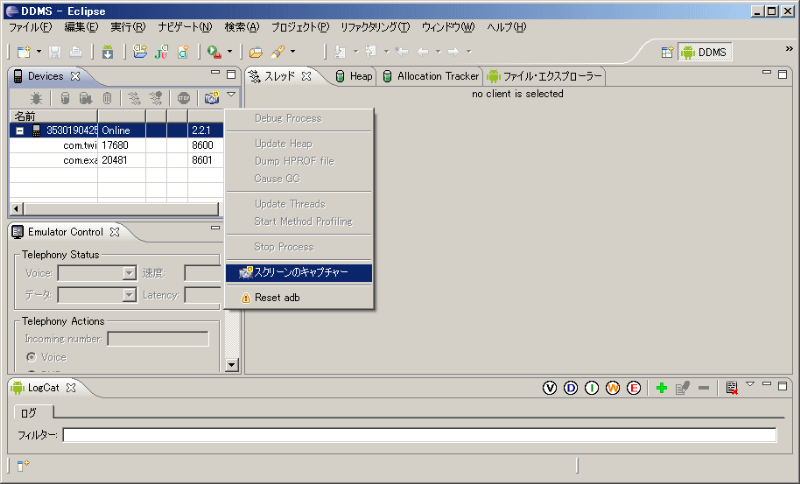The width and height of the screenshot is (800, 484).
Task: Switch to the DDMS perspective button
Action: coord(705,52)
